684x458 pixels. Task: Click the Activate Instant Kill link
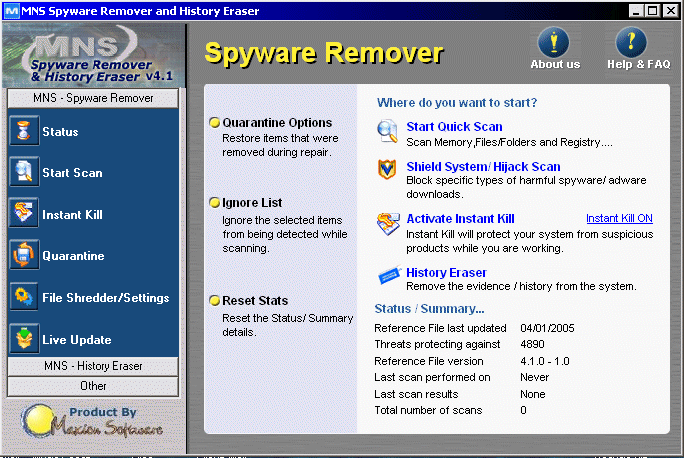[x=460, y=219]
